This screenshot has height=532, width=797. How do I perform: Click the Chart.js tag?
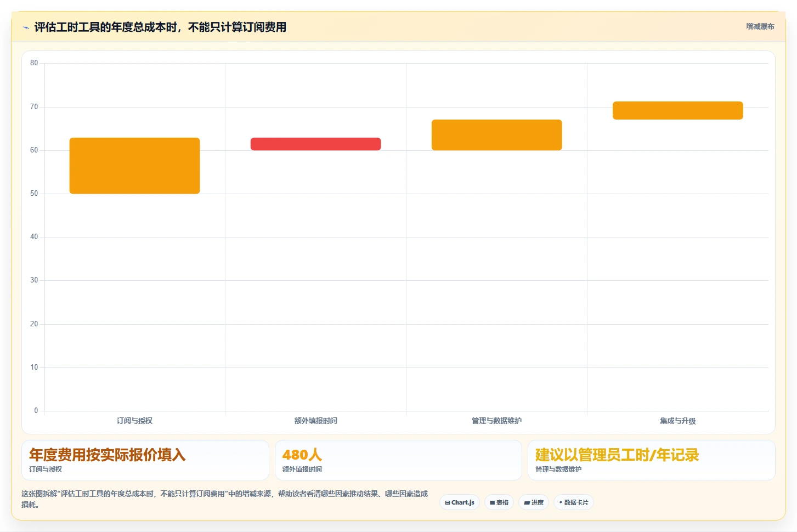[x=460, y=502]
